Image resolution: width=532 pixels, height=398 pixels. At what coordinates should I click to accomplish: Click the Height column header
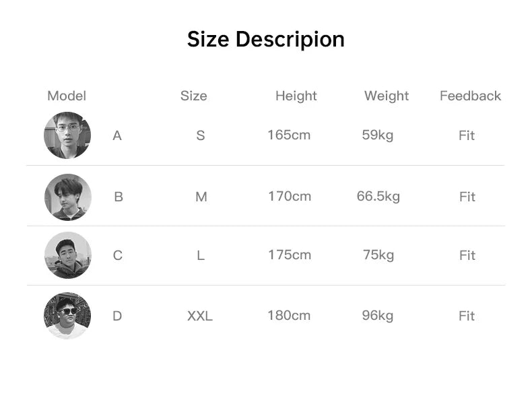[296, 96]
